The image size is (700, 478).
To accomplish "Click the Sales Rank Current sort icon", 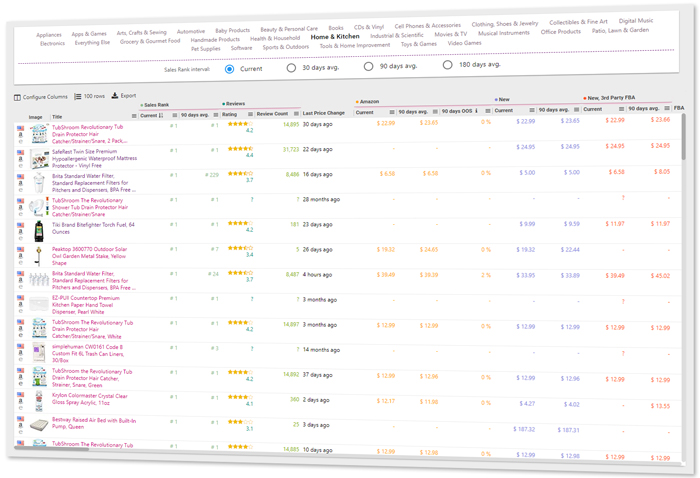I will (x=161, y=115).
